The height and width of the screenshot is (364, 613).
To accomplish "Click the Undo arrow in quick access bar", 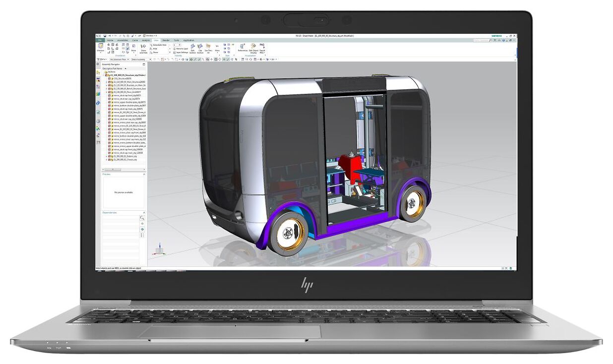I will [x=110, y=36].
